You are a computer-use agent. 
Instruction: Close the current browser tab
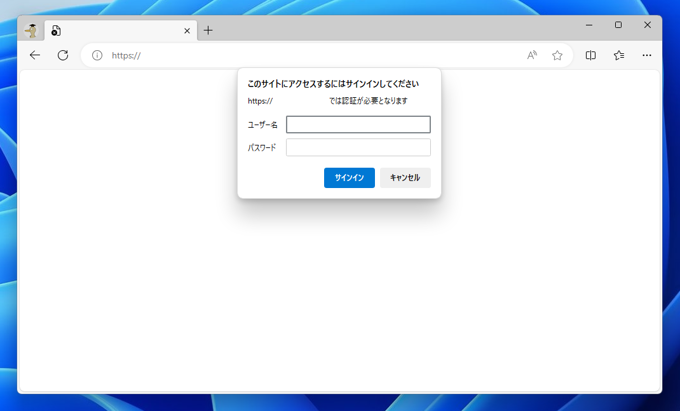click(x=187, y=31)
